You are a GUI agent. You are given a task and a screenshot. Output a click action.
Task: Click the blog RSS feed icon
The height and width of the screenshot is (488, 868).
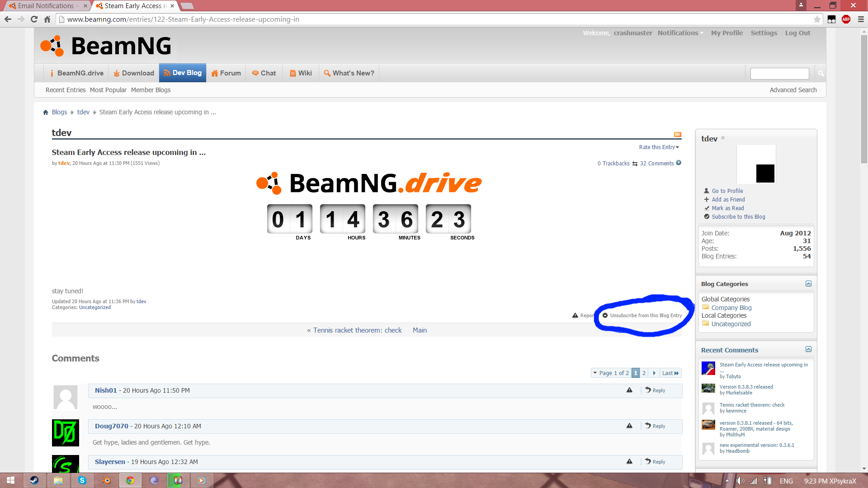(x=677, y=134)
